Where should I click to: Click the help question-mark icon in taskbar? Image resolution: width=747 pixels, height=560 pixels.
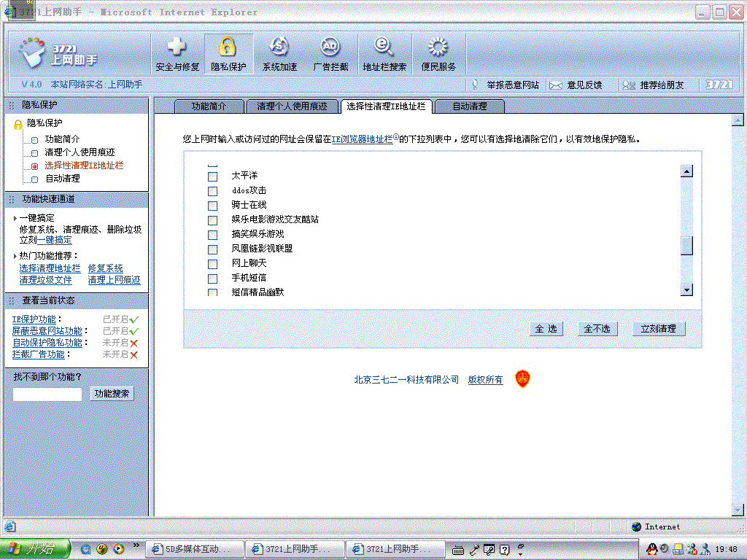coord(505,550)
